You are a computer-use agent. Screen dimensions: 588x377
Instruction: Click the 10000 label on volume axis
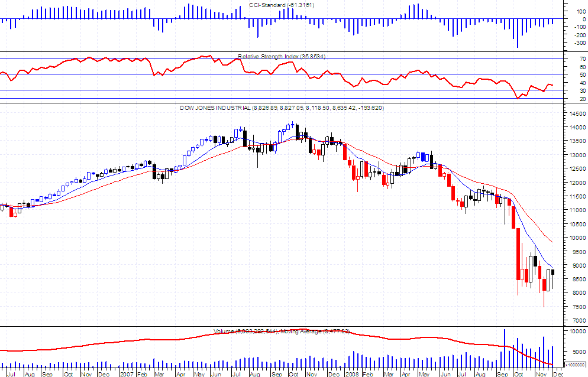pos(579,331)
